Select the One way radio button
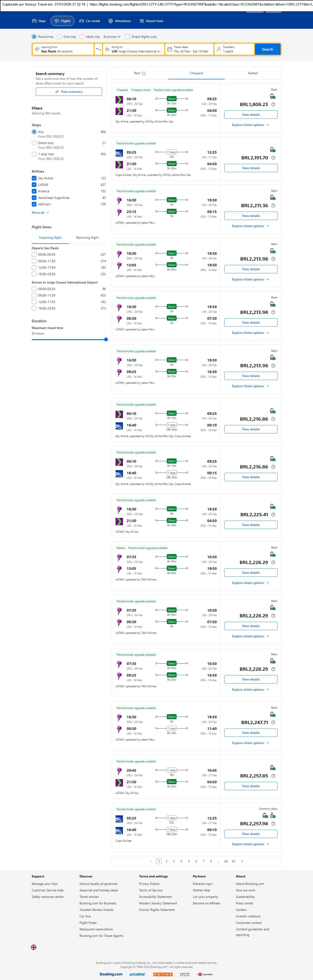313x980 pixels. (60, 37)
